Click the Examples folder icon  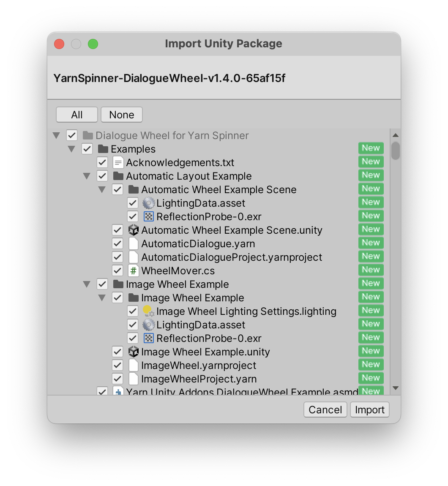pos(103,149)
